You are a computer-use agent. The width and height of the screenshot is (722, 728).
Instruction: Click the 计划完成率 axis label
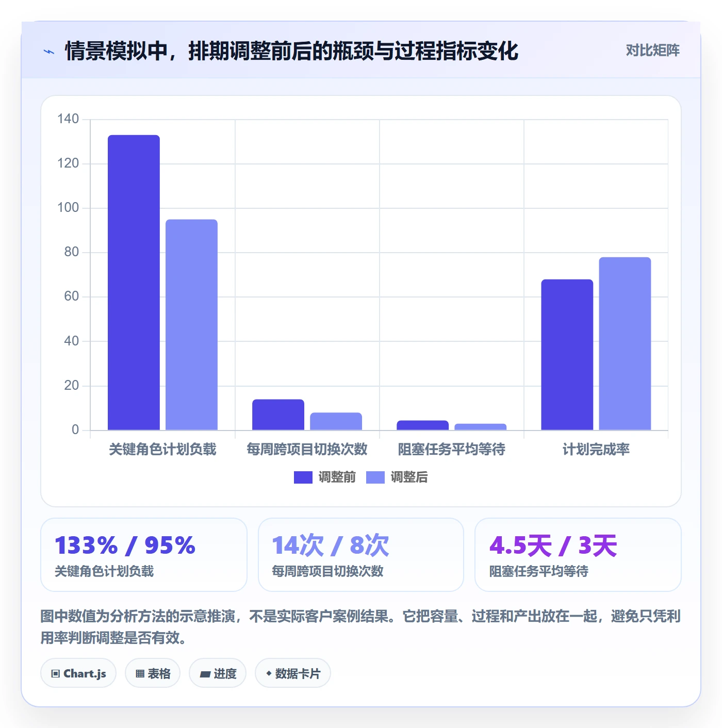point(596,450)
